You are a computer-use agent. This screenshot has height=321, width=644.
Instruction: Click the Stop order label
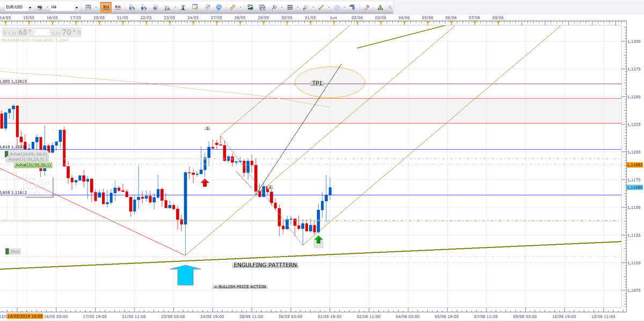click(x=15, y=251)
